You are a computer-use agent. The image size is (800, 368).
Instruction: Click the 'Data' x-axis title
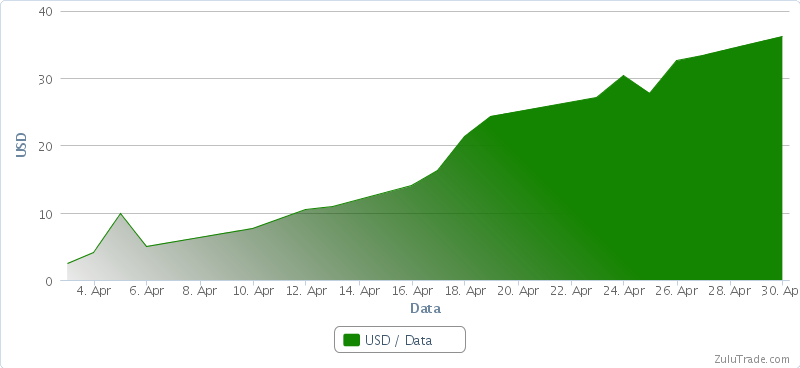point(426,309)
